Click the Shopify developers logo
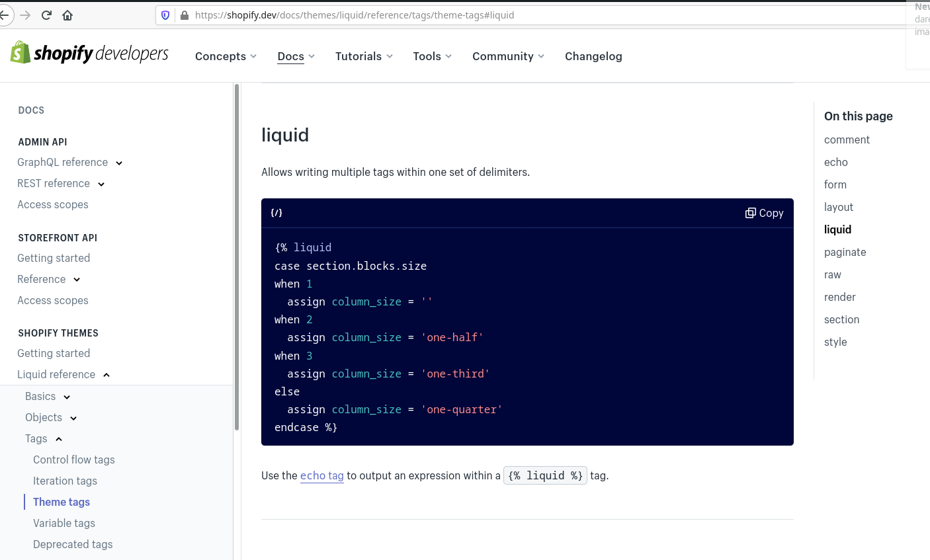This screenshot has height=560, width=930. 89,53
